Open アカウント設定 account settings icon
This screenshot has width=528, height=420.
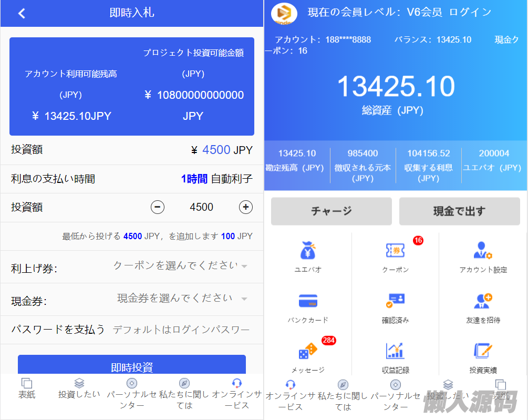pyautogui.click(x=483, y=251)
